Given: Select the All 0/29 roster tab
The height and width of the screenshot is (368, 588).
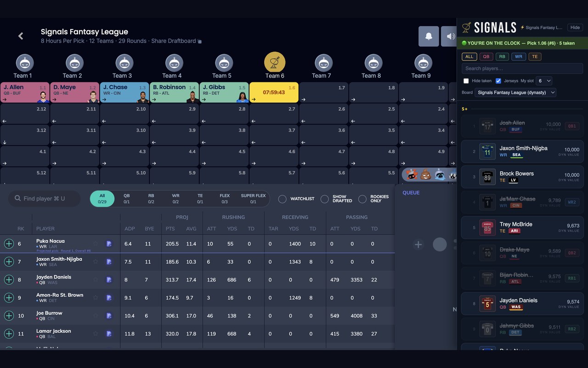Looking at the screenshot, I should click(102, 199).
